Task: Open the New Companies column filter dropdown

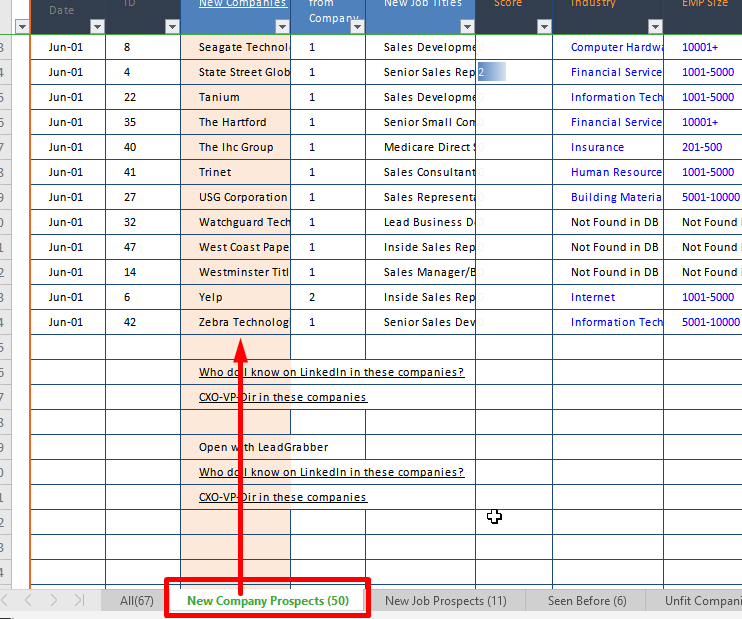Action: (282, 27)
